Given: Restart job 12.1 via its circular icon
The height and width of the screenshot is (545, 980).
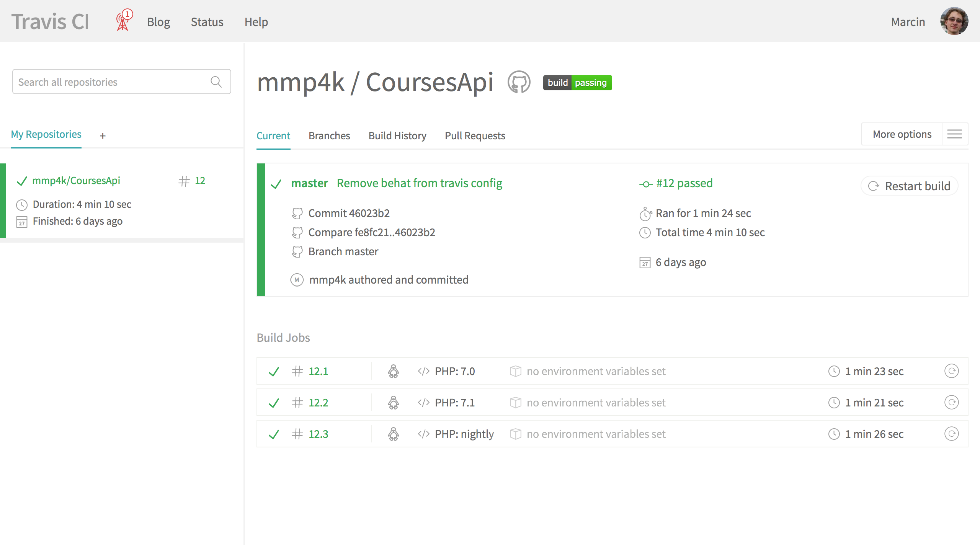Looking at the screenshot, I should 951,371.
